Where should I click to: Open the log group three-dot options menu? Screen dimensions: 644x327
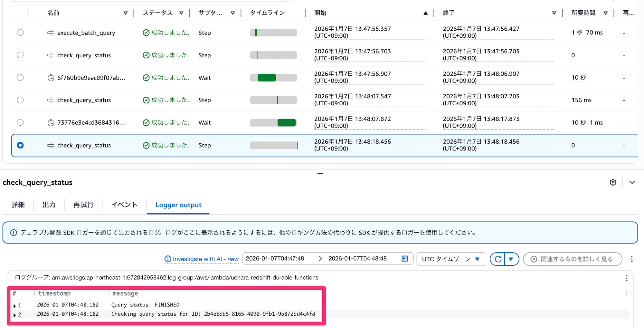coord(626,278)
